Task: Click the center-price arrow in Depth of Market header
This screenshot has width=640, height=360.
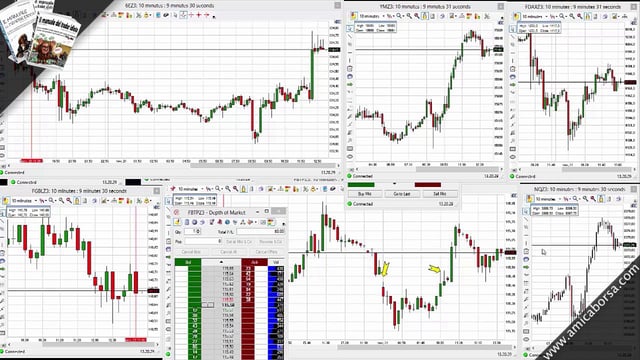Action: pyautogui.click(x=221, y=262)
